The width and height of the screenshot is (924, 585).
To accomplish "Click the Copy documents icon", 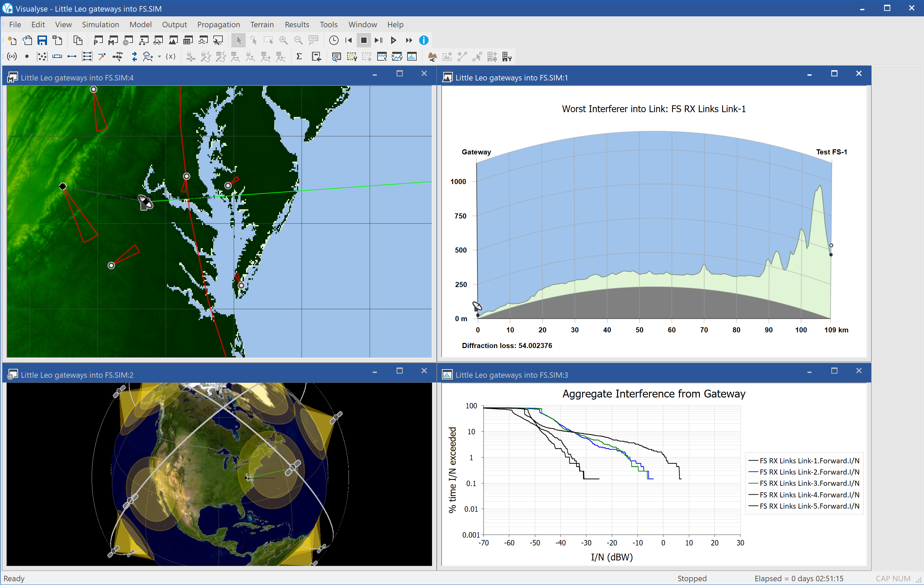I will click(78, 40).
